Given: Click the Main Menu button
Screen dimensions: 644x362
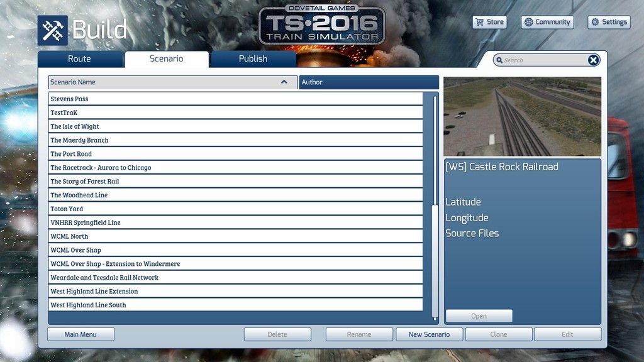Looking at the screenshot, I should [x=80, y=334].
